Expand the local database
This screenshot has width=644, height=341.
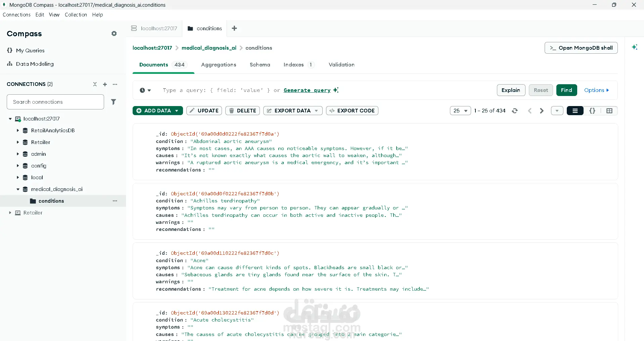coord(18,178)
